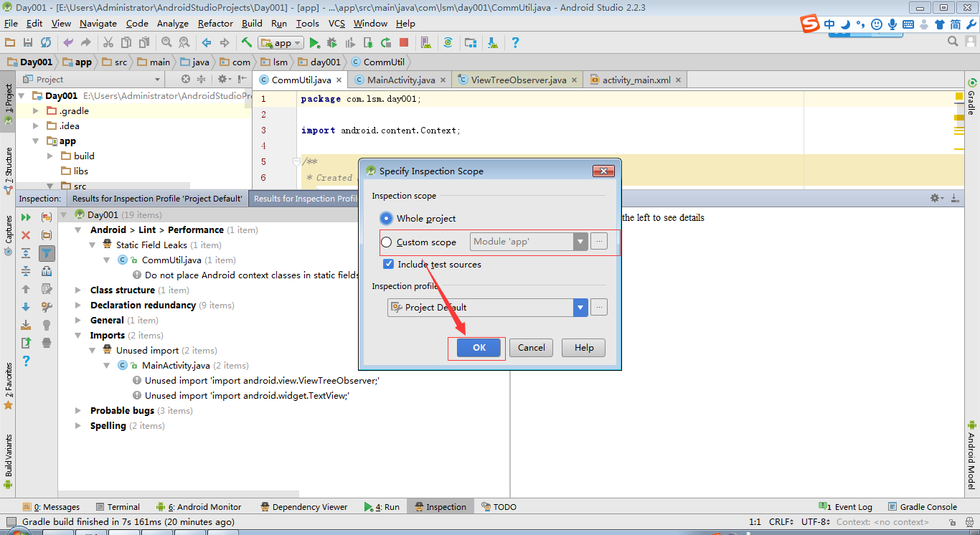This screenshot has height=535, width=980.
Task: Click the Cut scissors icon
Action: pyautogui.click(x=108, y=43)
